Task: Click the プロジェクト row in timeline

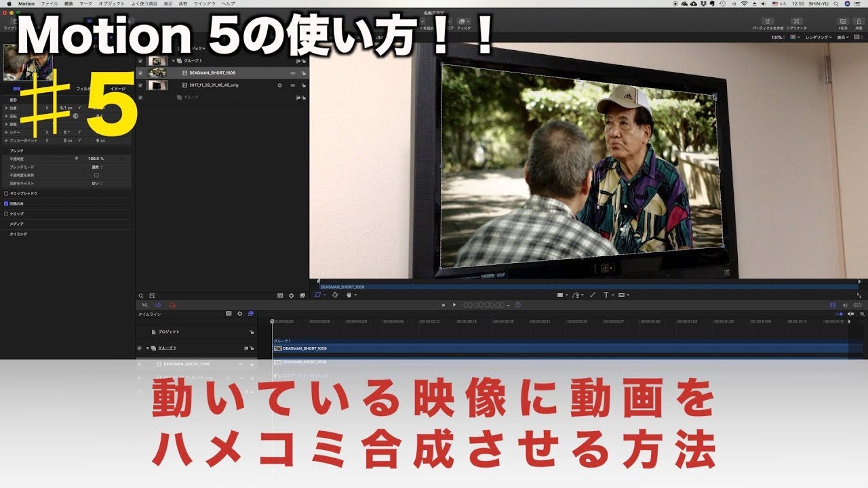Action: point(195,332)
